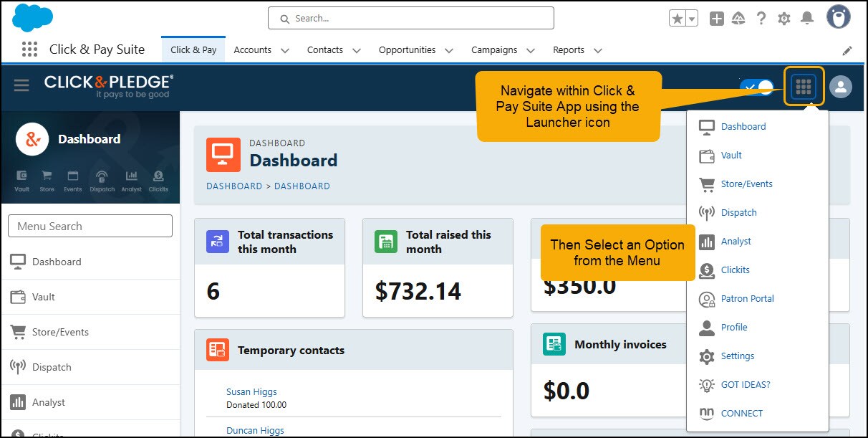Viewport: 868px width, 438px height.
Task: Expand the Contacts tab dropdown chevron
Action: pyautogui.click(x=357, y=50)
